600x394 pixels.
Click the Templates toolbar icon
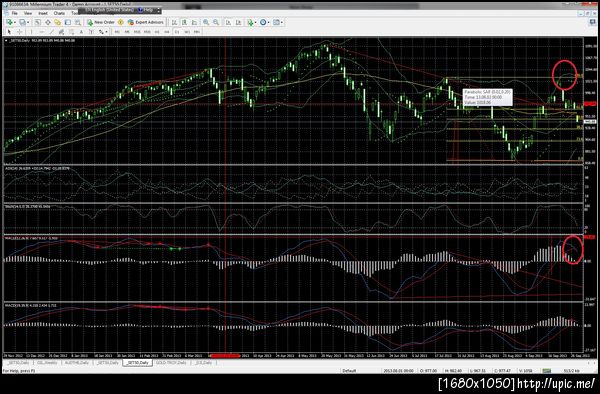[276, 22]
